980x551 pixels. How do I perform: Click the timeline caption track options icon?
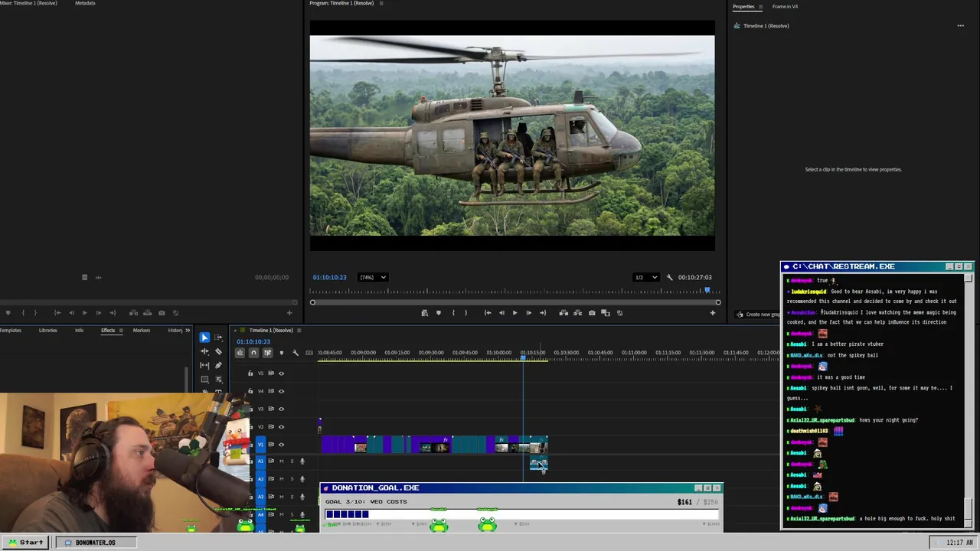click(x=309, y=353)
